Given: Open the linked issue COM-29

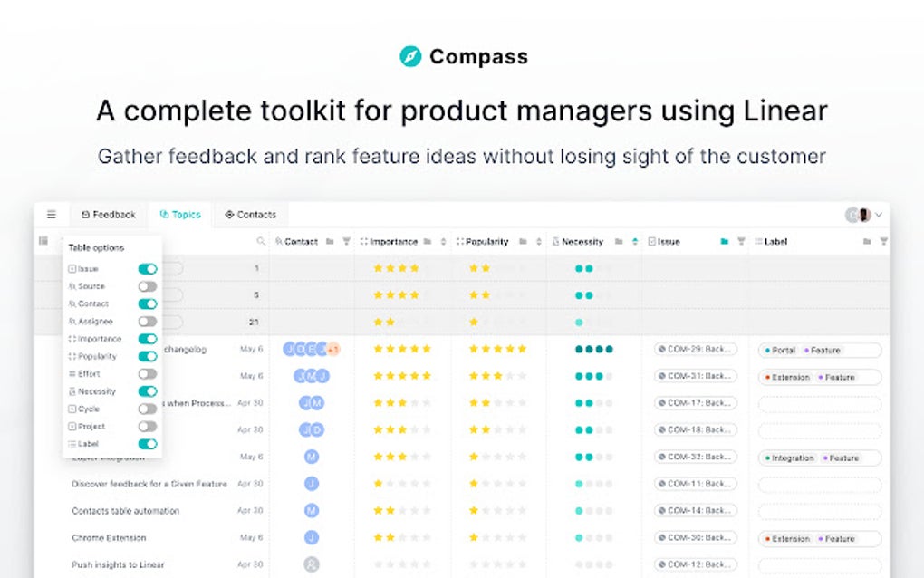Looking at the screenshot, I should coord(694,349).
